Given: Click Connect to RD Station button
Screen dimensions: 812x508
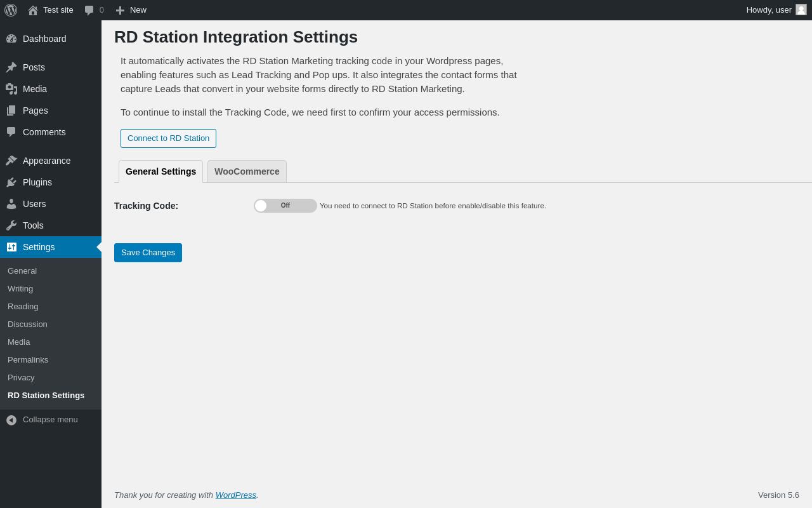Looking at the screenshot, I should point(168,138).
